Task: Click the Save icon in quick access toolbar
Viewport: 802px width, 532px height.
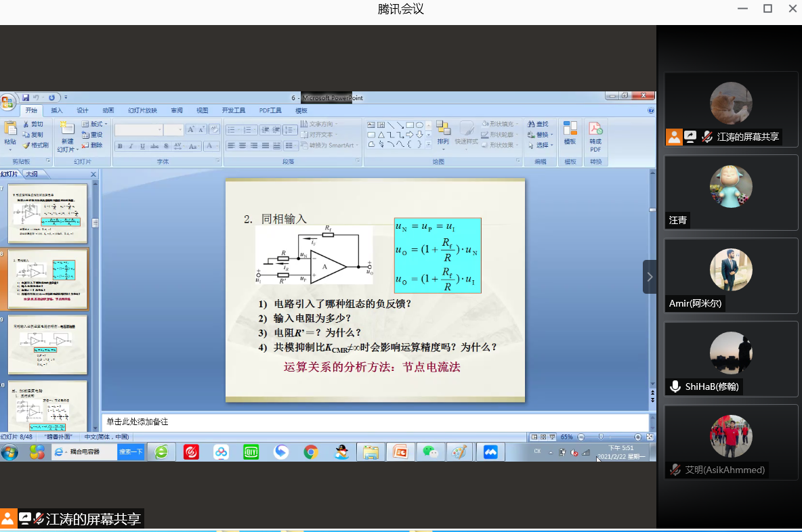Action: coord(26,98)
